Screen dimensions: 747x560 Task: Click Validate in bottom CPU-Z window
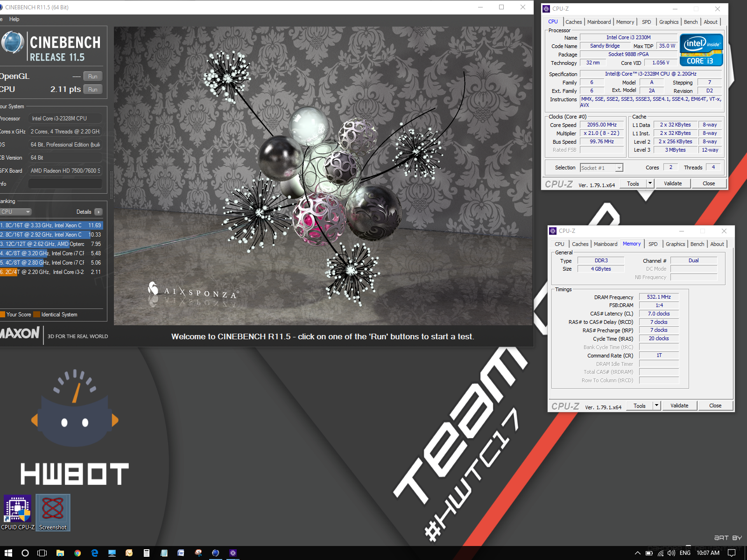679,406
